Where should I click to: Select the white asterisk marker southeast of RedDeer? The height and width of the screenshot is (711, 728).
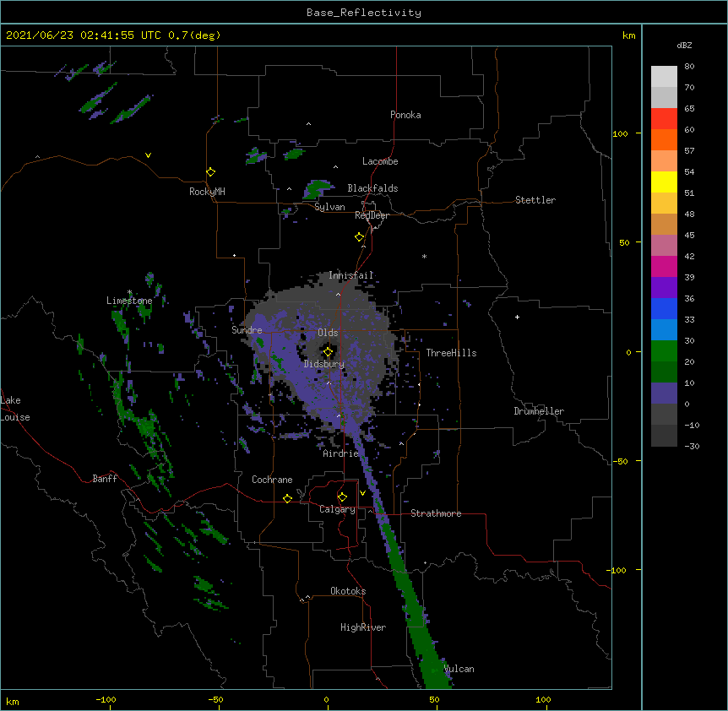424,256
